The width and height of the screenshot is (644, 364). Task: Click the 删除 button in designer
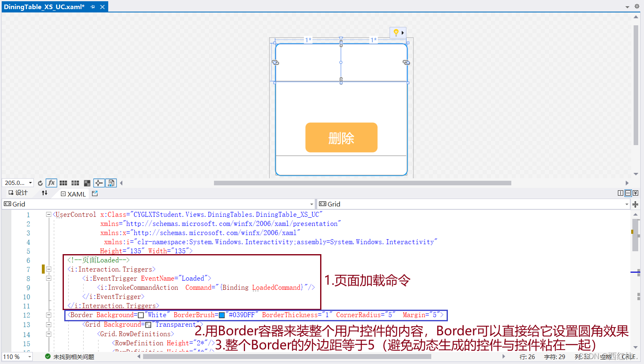(x=341, y=138)
